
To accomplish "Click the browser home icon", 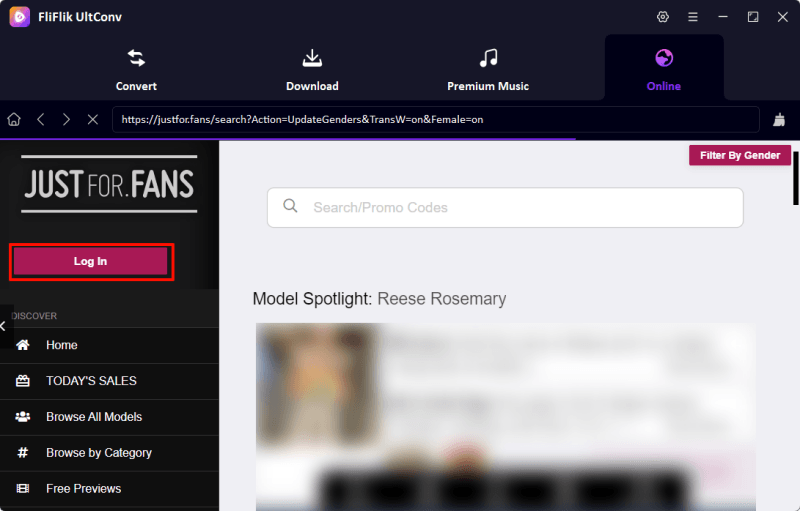I will tap(14, 119).
